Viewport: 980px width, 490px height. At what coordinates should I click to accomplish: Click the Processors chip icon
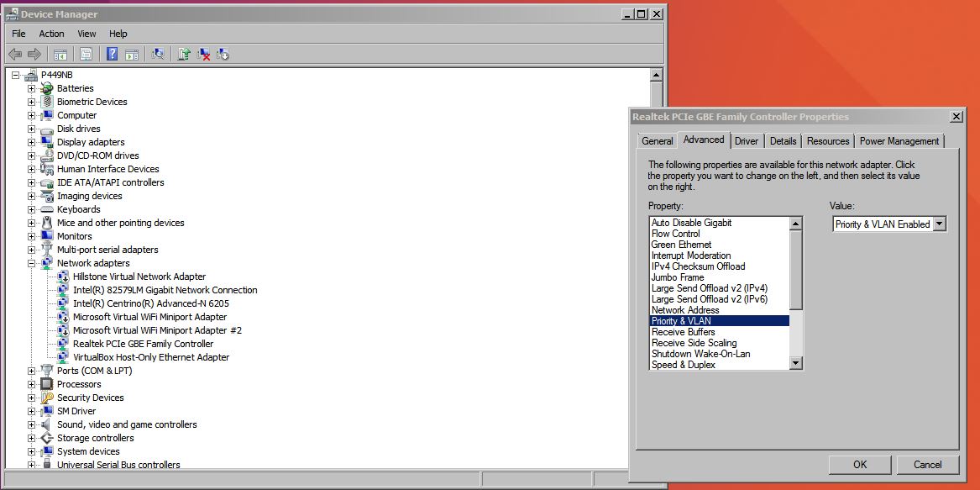coord(47,384)
